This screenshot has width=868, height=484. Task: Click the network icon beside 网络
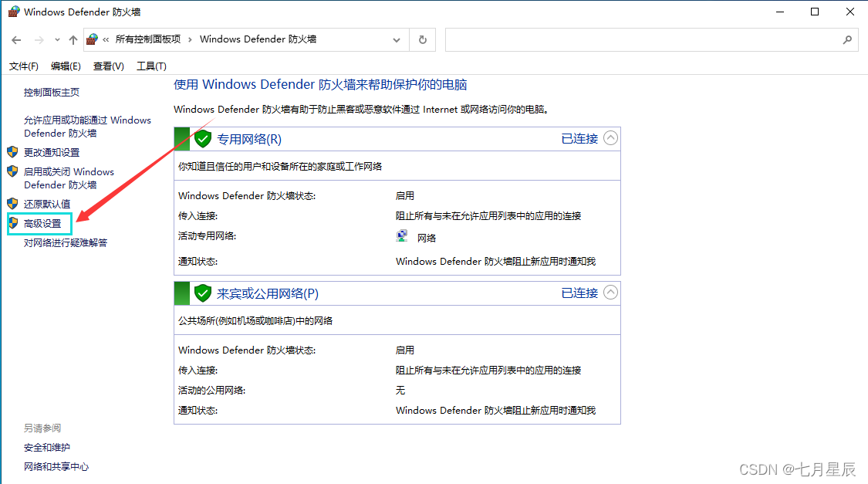403,236
